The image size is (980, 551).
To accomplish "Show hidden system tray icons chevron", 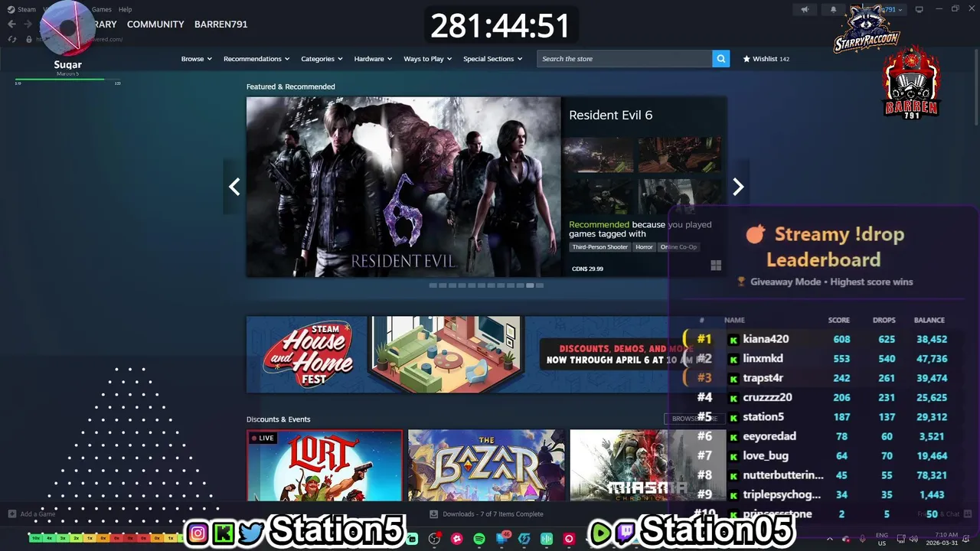I will click(829, 539).
